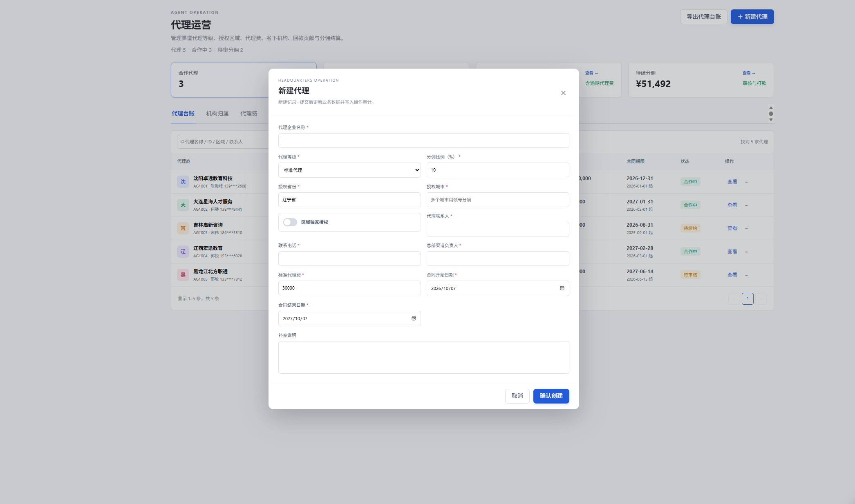Toggle the 区域独家授权 switch

290,222
